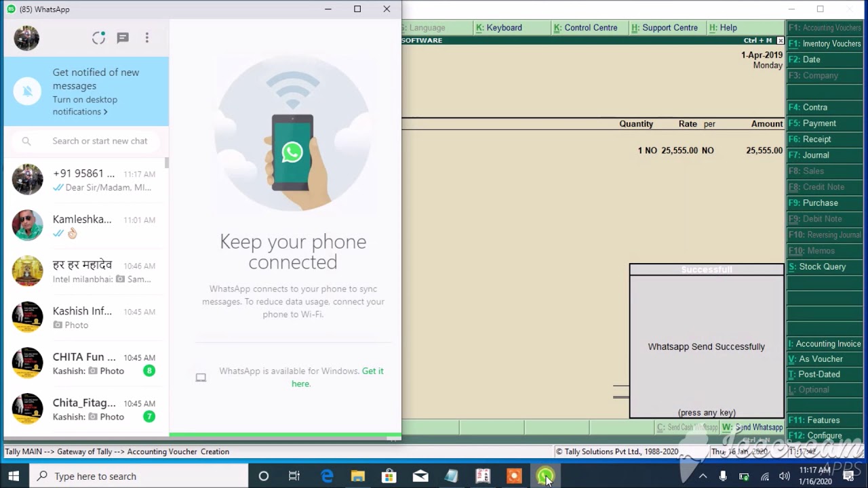This screenshot has height=488, width=868.
Task: Launch Microsoft Edge from taskbar
Action: coord(327,476)
